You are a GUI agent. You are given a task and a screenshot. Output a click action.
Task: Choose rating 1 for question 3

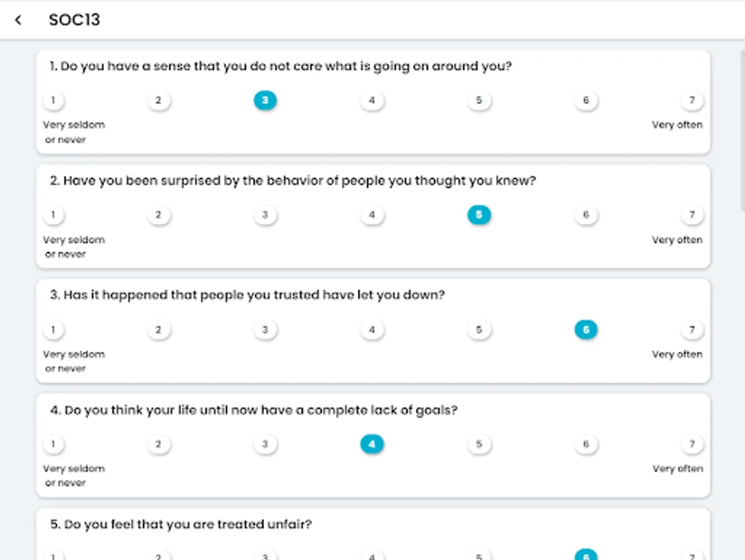[54, 330]
